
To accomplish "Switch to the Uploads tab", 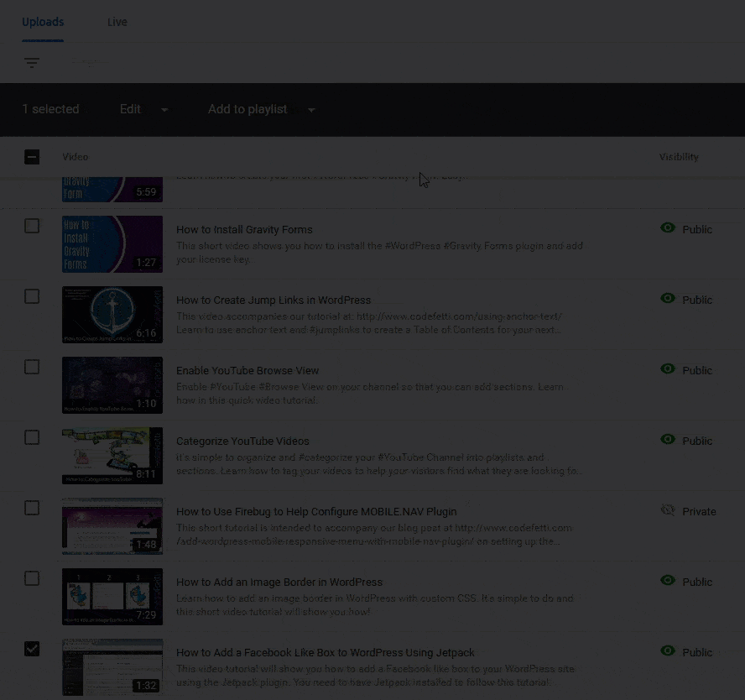I will pos(43,22).
